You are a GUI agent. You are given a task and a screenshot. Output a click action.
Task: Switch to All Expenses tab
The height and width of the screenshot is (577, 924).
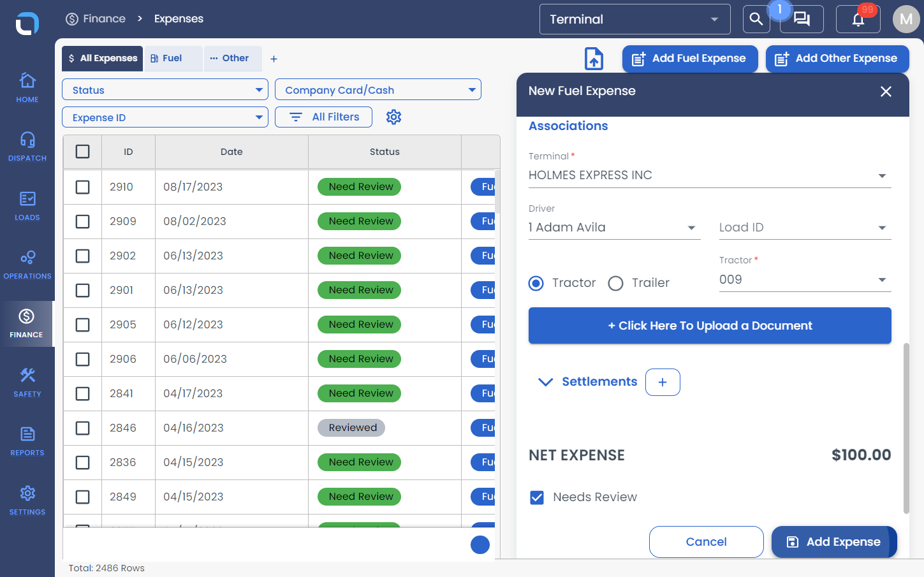click(103, 58)
